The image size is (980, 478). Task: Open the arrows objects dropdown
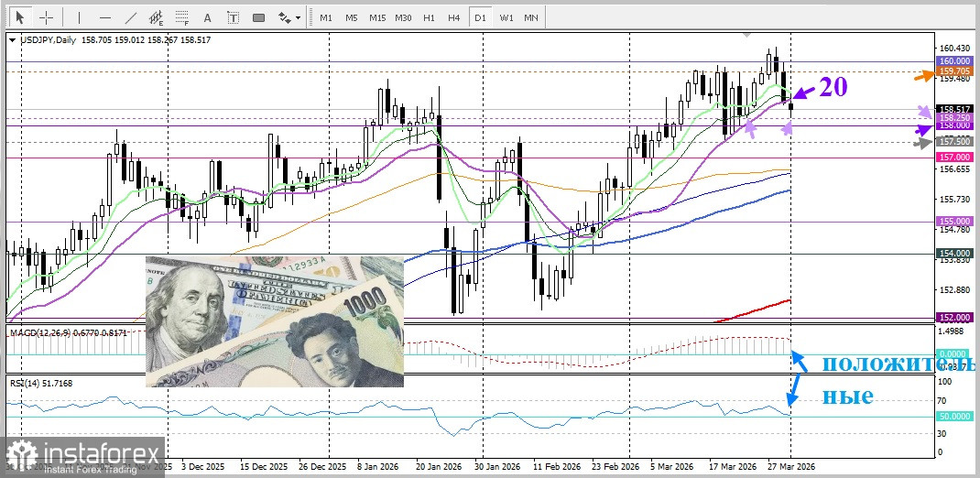(x=289, y=17)
